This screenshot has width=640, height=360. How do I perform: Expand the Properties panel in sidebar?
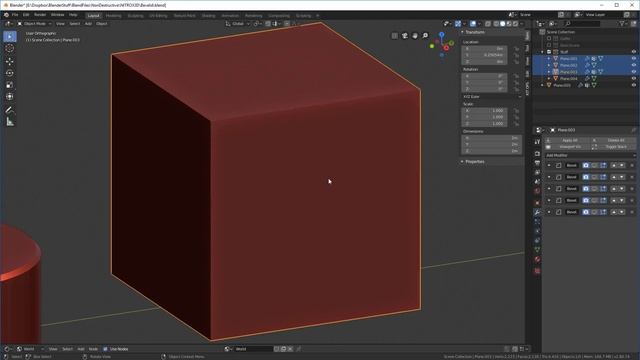(x=462, y=162)
